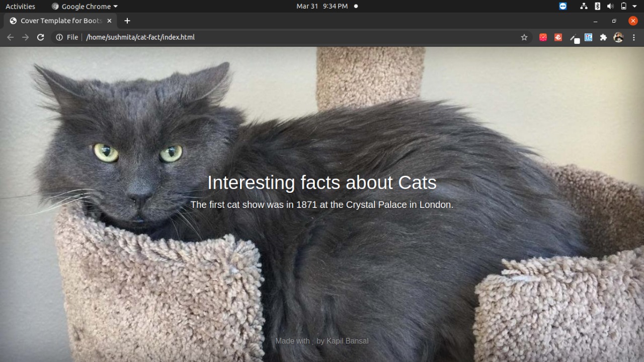The height and width of the screenshot is (362, 644).
Task: Click the blue 'iC' extension icon
Action: 588,37
